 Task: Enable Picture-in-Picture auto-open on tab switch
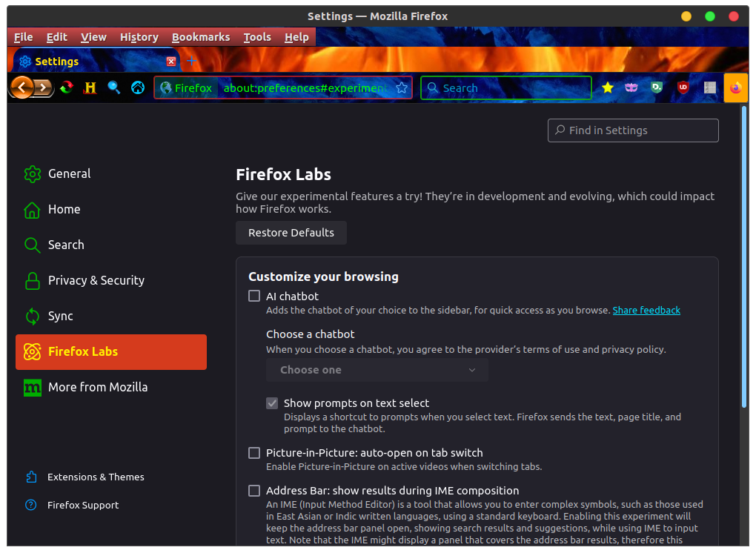(254, 453)
